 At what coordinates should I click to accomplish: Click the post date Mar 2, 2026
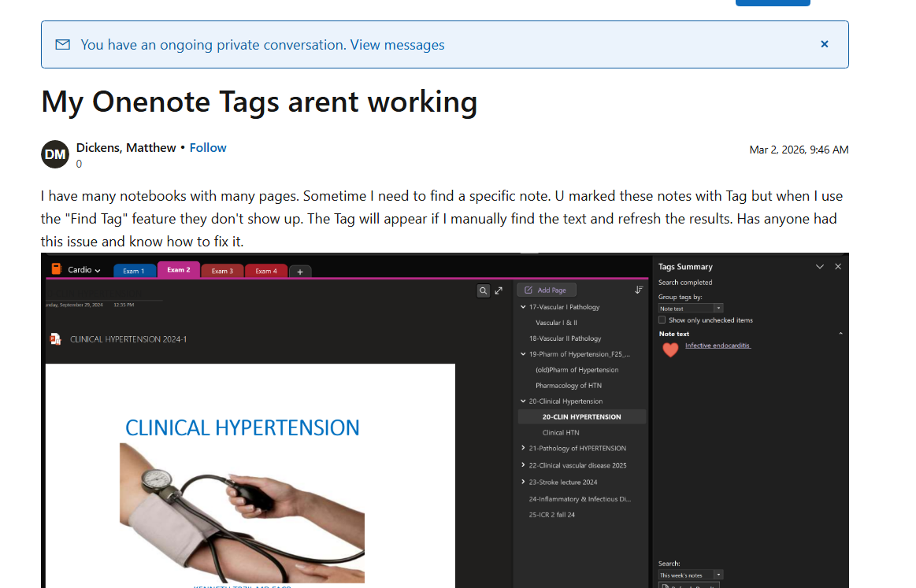pos(799,150)
